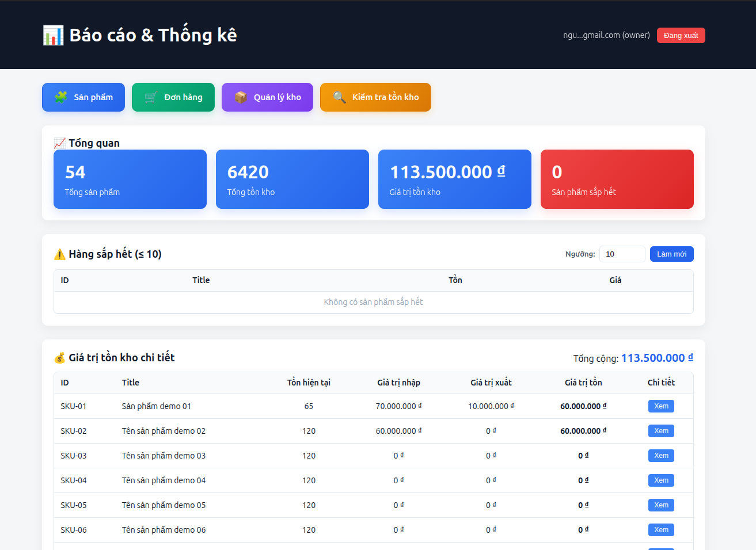Click the red Sản phẩm sắp hết card
The width and height of the screenshot is (756, 550).
617,179
